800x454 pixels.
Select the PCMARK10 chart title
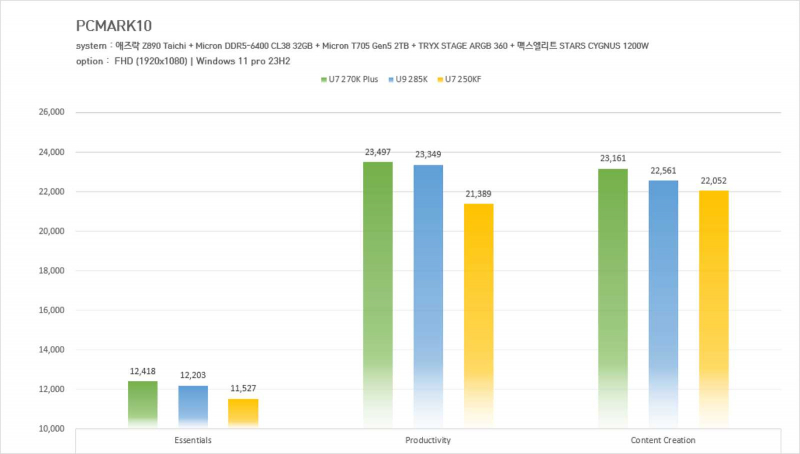click(112, 24)
